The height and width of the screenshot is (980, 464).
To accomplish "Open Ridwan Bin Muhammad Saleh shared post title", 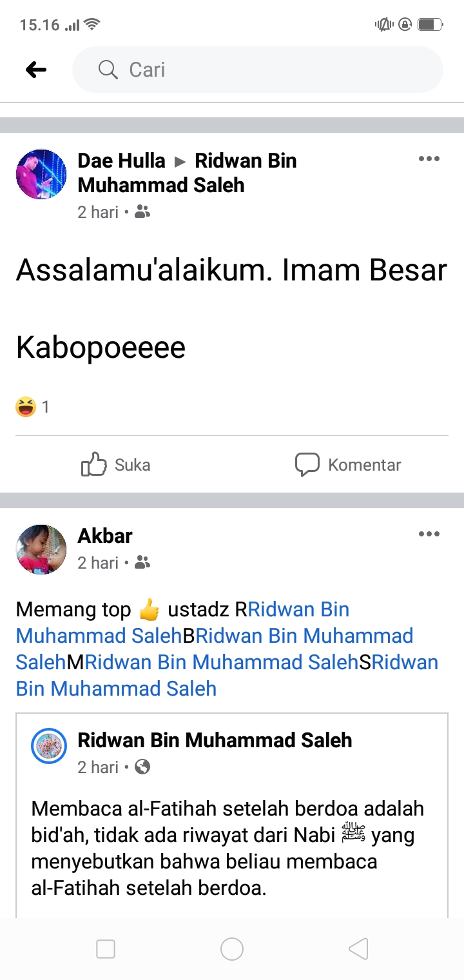I will pyautogui.click(x=215, y=740).
